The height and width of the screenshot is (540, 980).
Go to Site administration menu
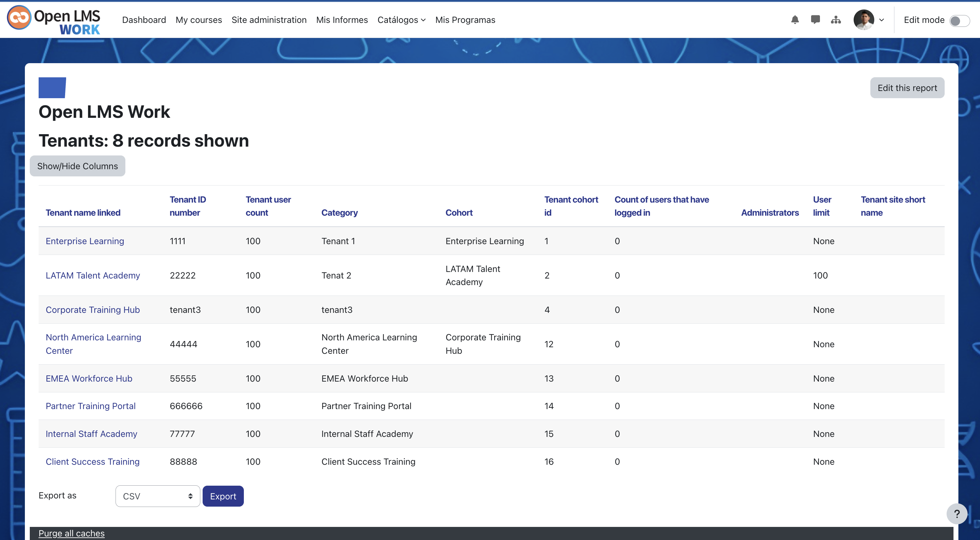[269, 20]
